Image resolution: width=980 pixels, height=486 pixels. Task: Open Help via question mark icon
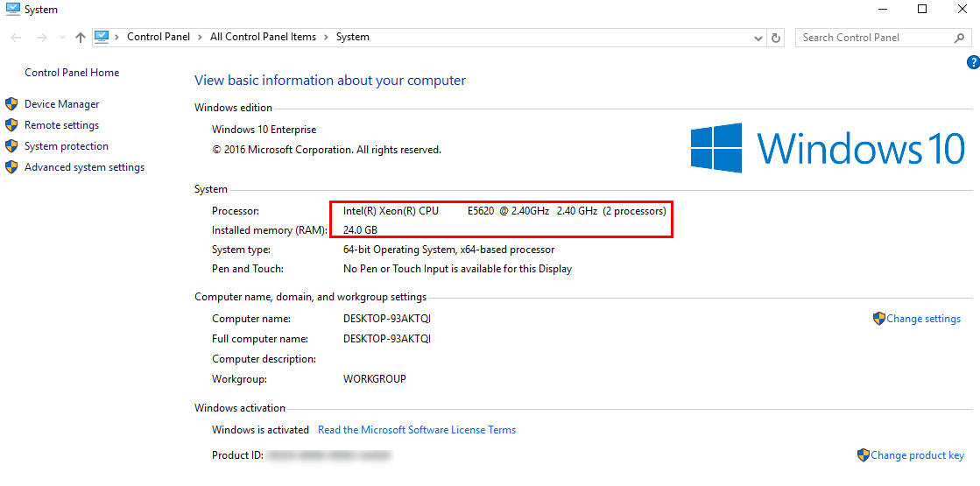[972, 62]
